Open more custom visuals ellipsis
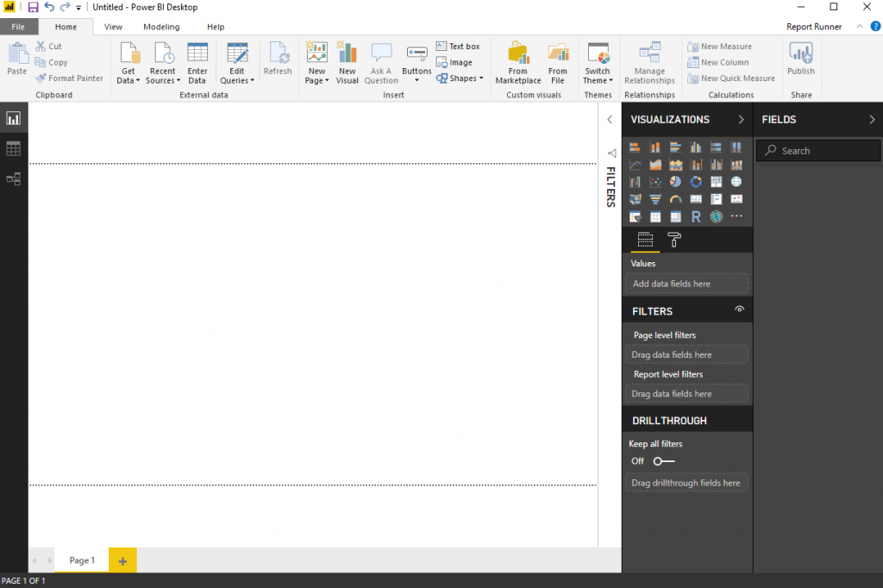883x588 pixels. 736,216
